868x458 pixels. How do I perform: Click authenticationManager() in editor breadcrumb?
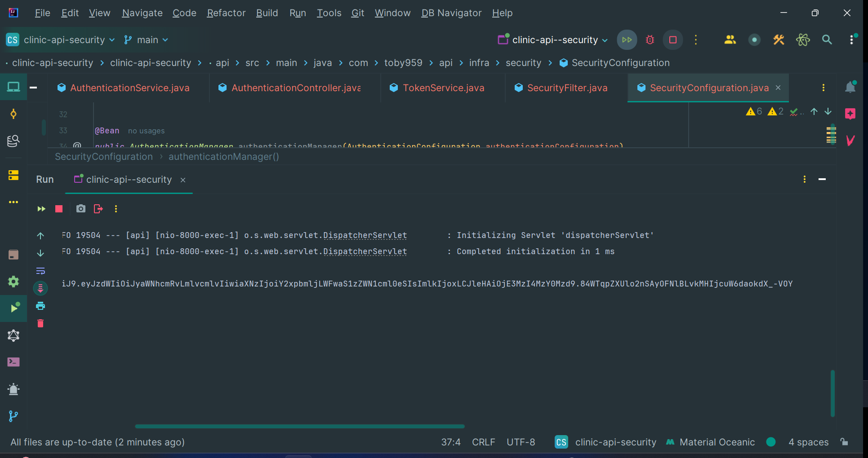(x=224, y=157)
